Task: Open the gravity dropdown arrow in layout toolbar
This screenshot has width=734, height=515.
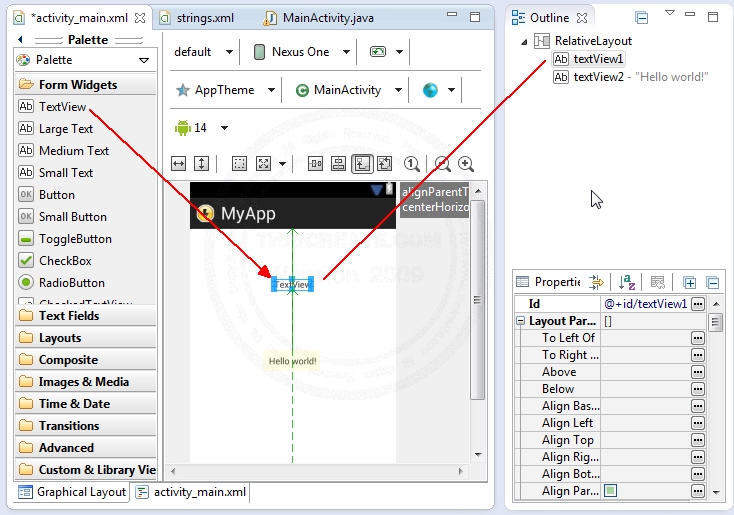Action: pos(282,164)
